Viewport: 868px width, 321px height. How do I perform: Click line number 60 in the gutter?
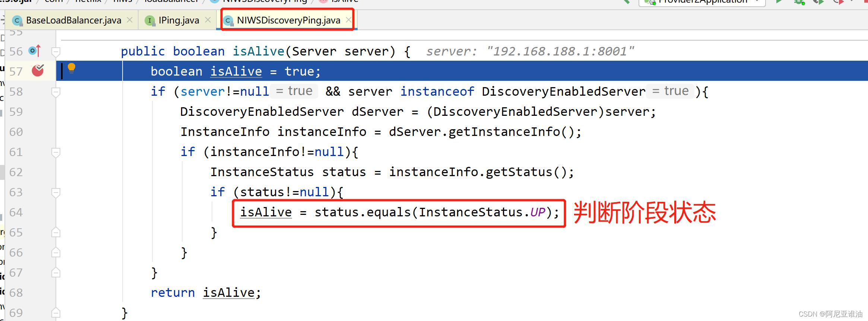tap(16, 132)
